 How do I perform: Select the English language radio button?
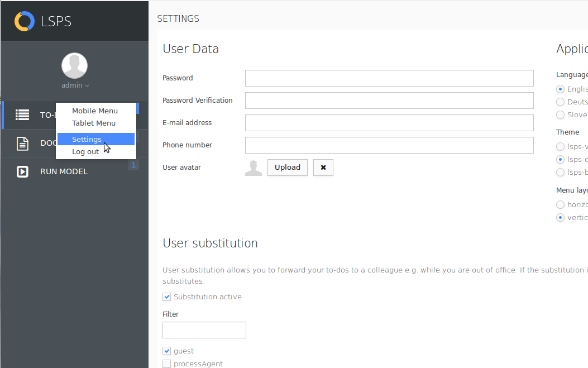pos(560,89)
